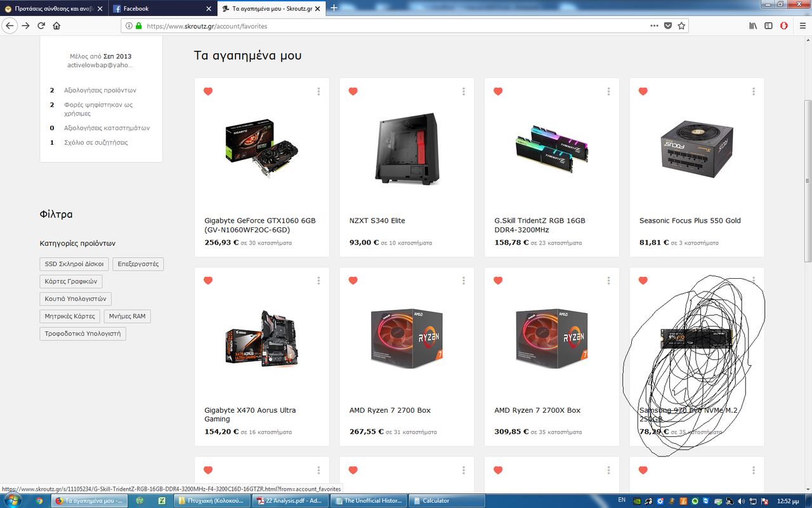Toggle heart on the Samsung 970 Evo card
Screen dimensions: 812x508
coord(643,281)
